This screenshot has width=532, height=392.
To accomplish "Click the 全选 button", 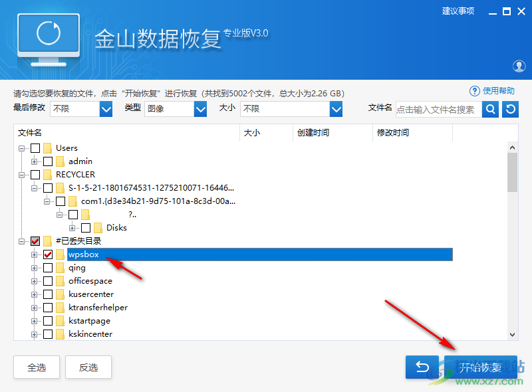I will pos(37,367).
